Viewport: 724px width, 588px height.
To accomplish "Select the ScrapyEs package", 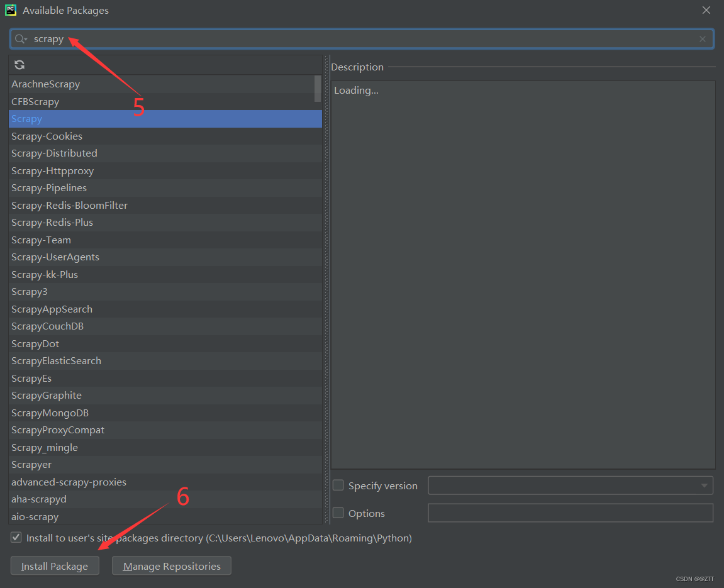I will point(165,379).
